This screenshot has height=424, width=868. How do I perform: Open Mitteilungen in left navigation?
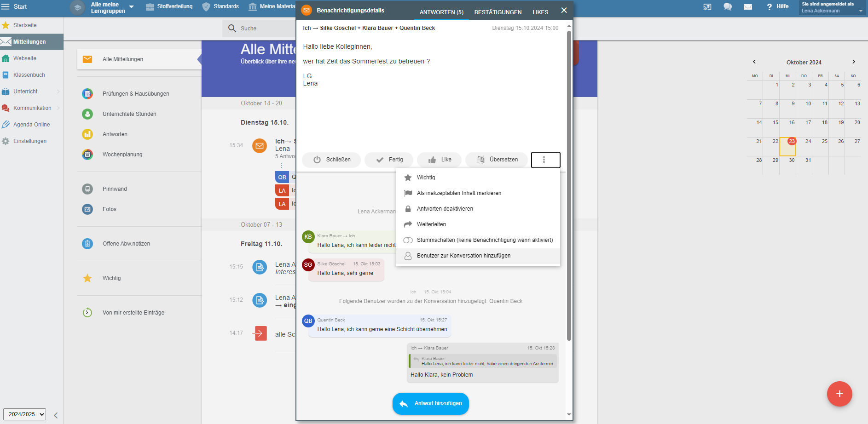31,42
